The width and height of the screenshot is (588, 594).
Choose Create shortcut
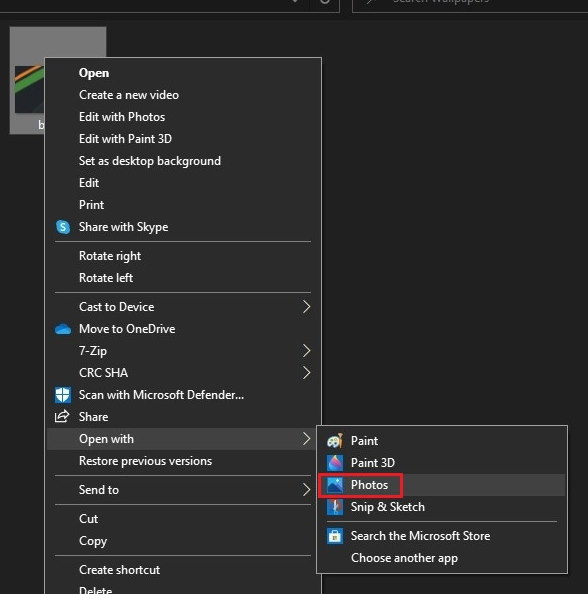pyautogui.click(x=183, y=570)
